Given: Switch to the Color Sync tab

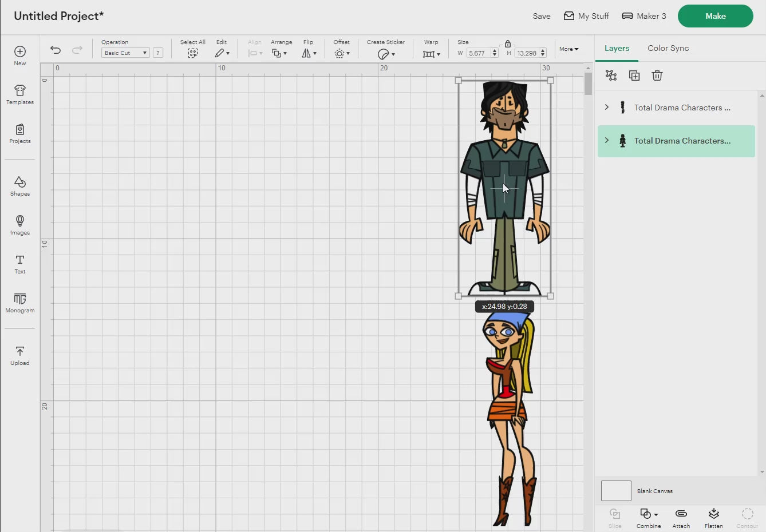Looking at the screenshot, I should (x=668, y=49).
